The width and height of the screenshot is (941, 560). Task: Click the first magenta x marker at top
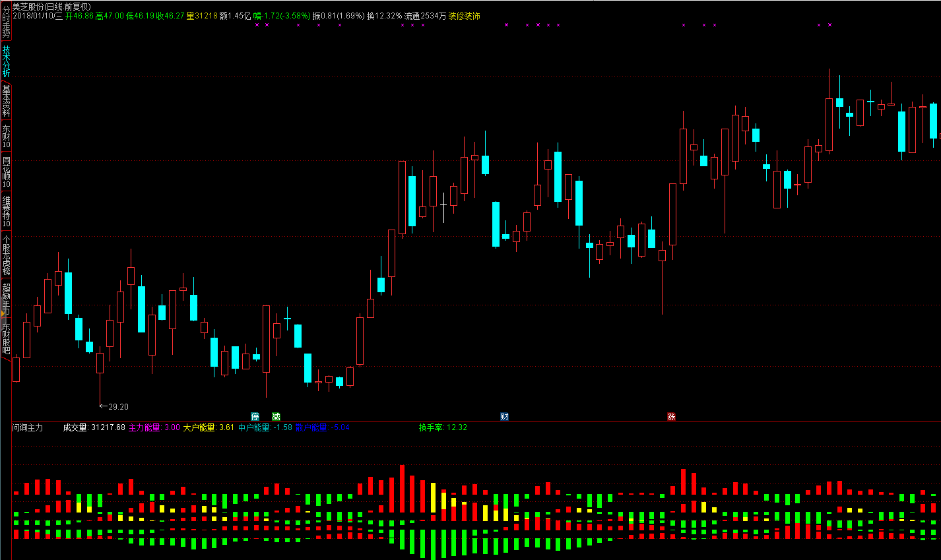click(257, 25)
